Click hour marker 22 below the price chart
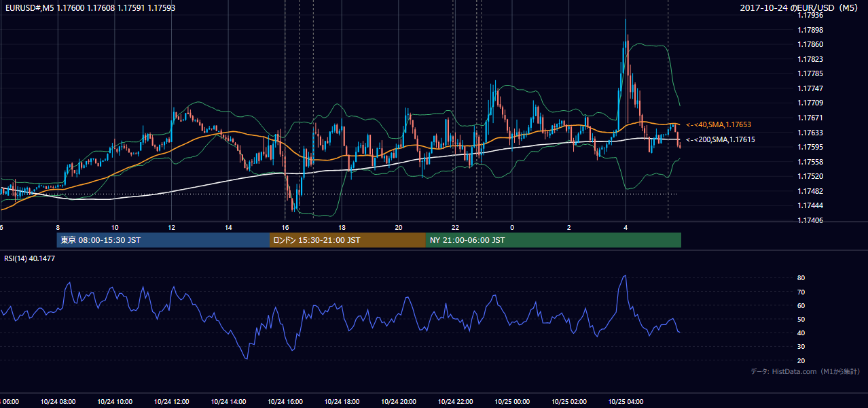This screenshot has height=408, width=868. (x=455, y=227)
